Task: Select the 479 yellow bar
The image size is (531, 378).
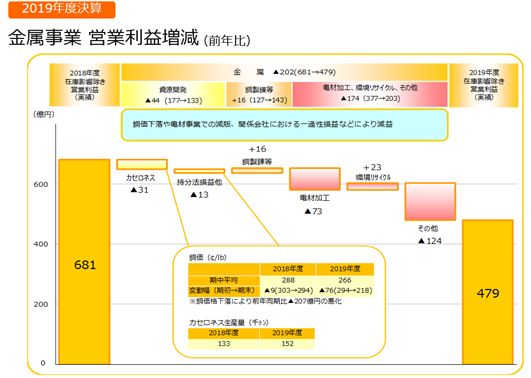Action: (x=488, y=292)
